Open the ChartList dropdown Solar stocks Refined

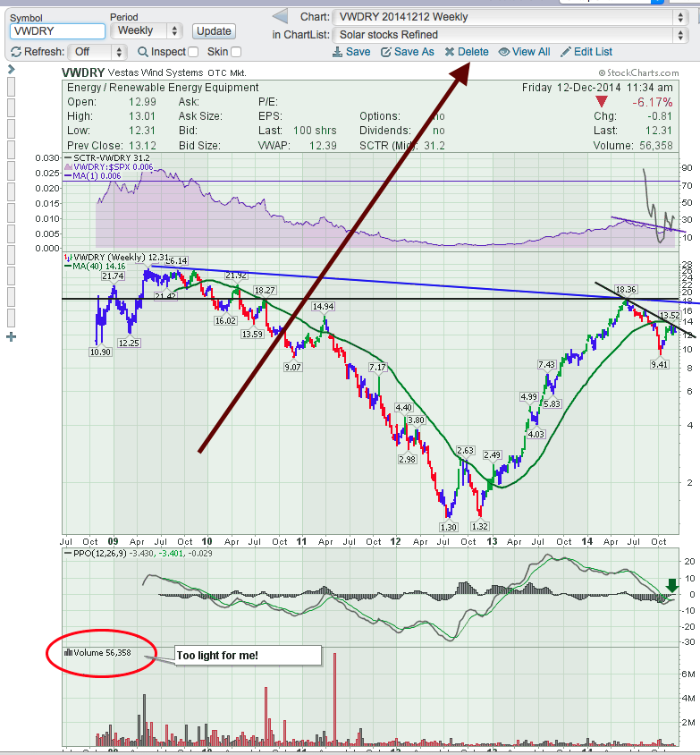click(510, 35)
